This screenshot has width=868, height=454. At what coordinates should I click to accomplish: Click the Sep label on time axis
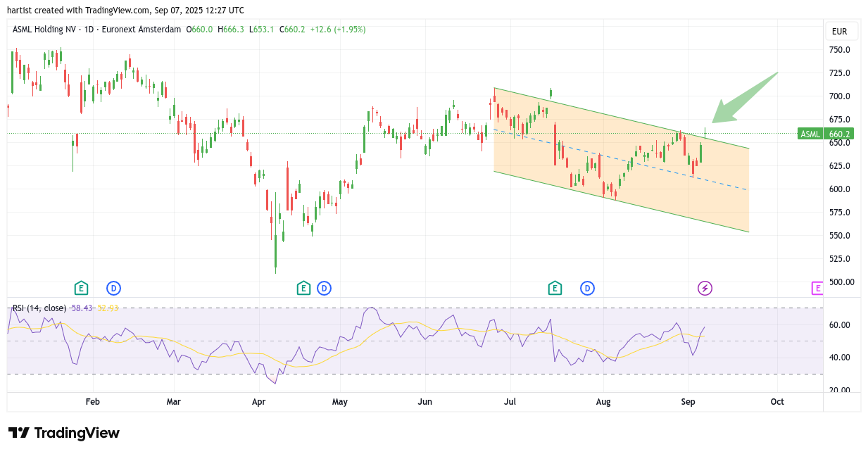688,402
